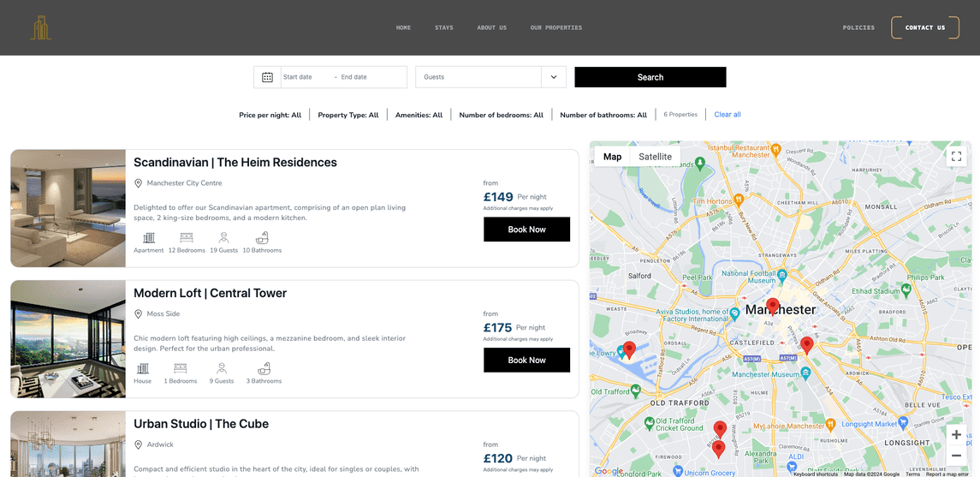This screenshot has width=980, height=477.
Task: Open the Modern Loft photo thumbnail
Action: 68,339
